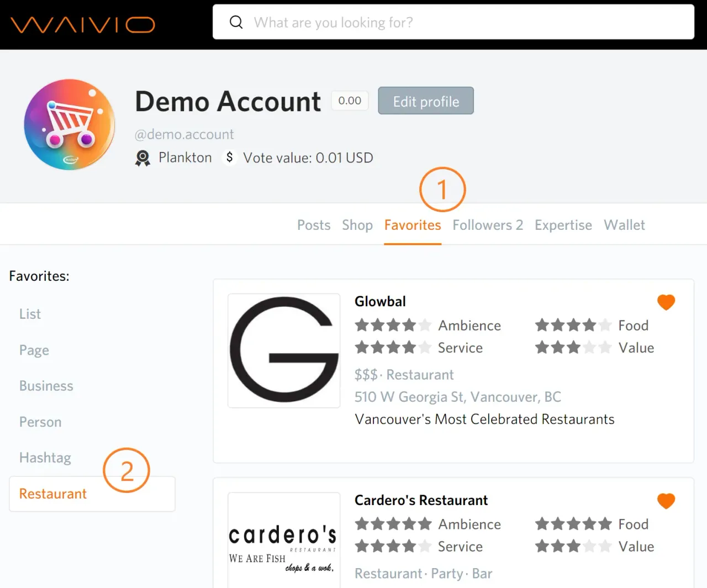Screen dimensions: 707x588
Task: Rate Cardero's Value stars
Action: pyautogui.click(x=573, y=547)
